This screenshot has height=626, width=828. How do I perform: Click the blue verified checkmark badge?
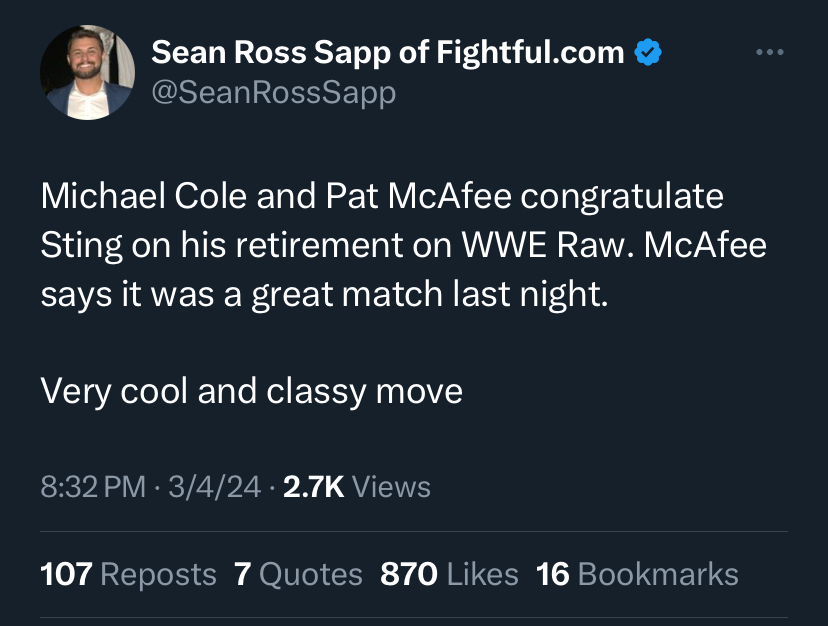pyautogui.click(x=649, y=53)
